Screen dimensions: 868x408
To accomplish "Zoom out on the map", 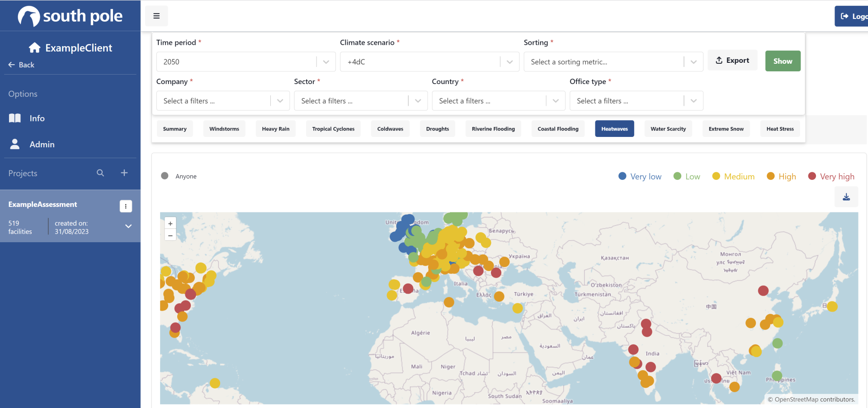I will pos(170,235).
